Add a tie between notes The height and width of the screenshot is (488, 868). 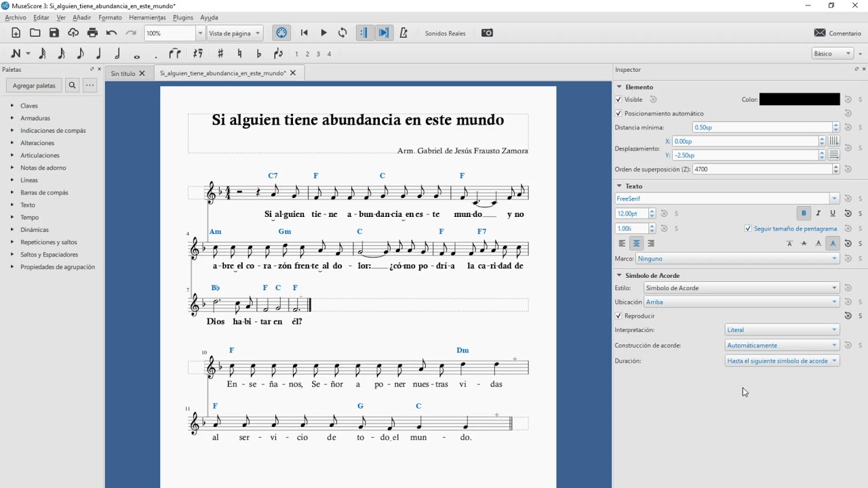175,54
